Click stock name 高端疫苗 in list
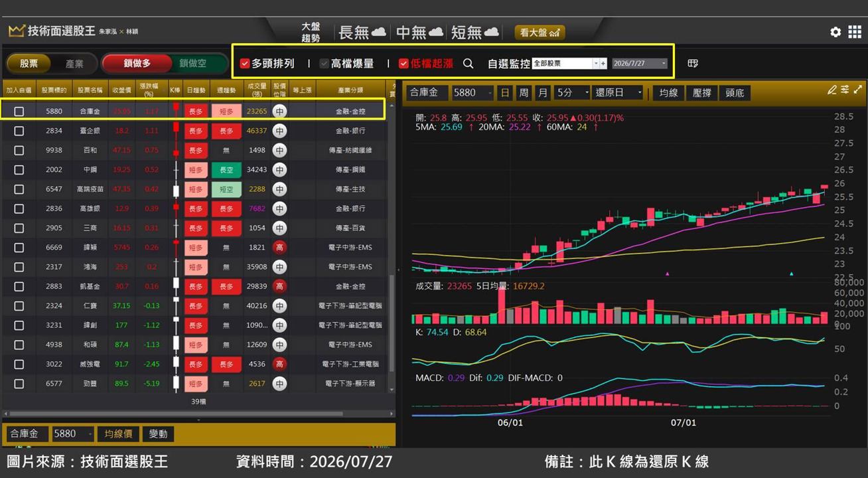The height and width of the screenshot is (478, 868). coord(90,189)
